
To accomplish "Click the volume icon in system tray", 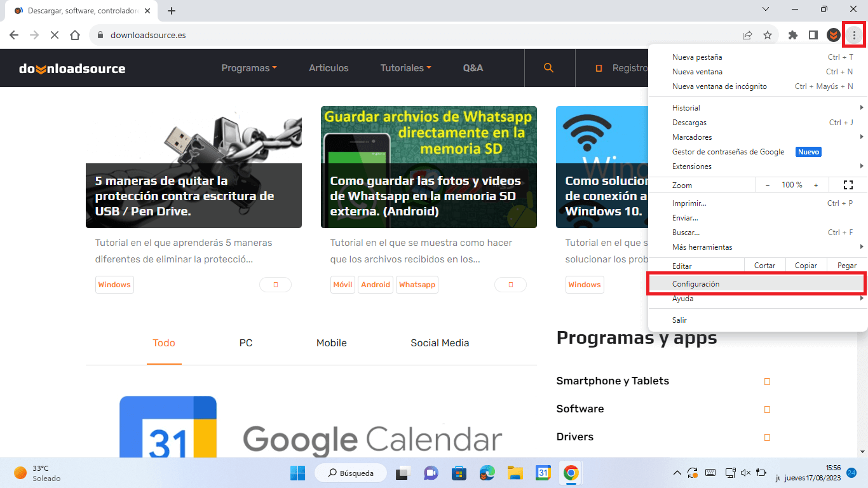I will [x=746, y=473].
